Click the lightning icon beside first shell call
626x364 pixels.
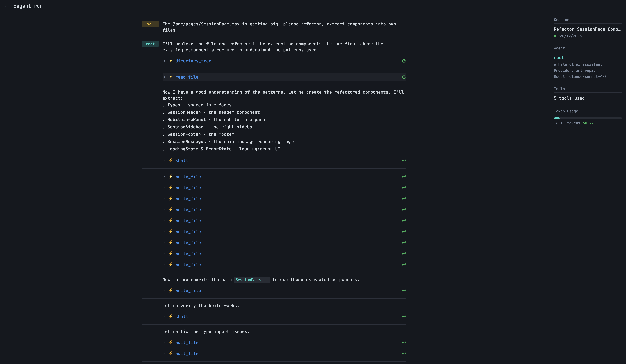tap(171, 160)
